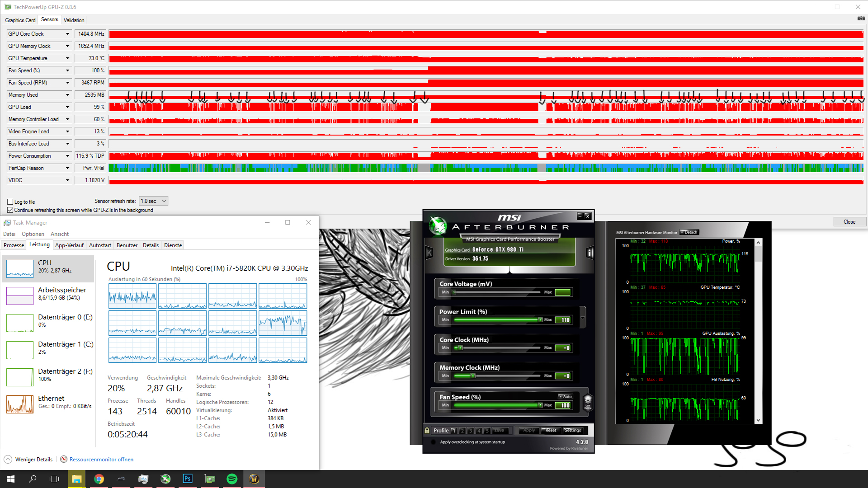This screenshot has width=868, height=488.
Task: Switch to the Graphics Card tab
Action: point(20,20)
